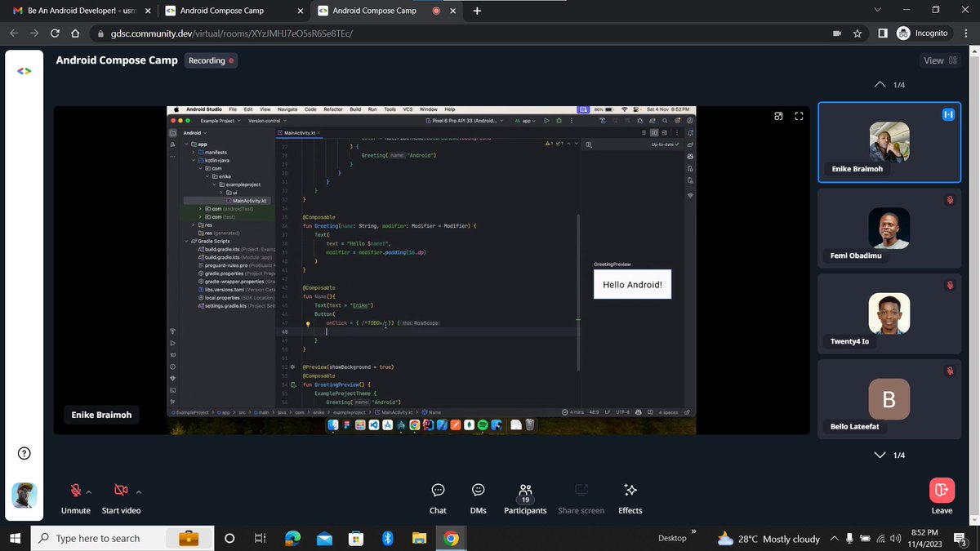The width and height of the screenshot is (980, 551).
Task: Pop out shared screen into picture-in-picture
Action: 778,115
